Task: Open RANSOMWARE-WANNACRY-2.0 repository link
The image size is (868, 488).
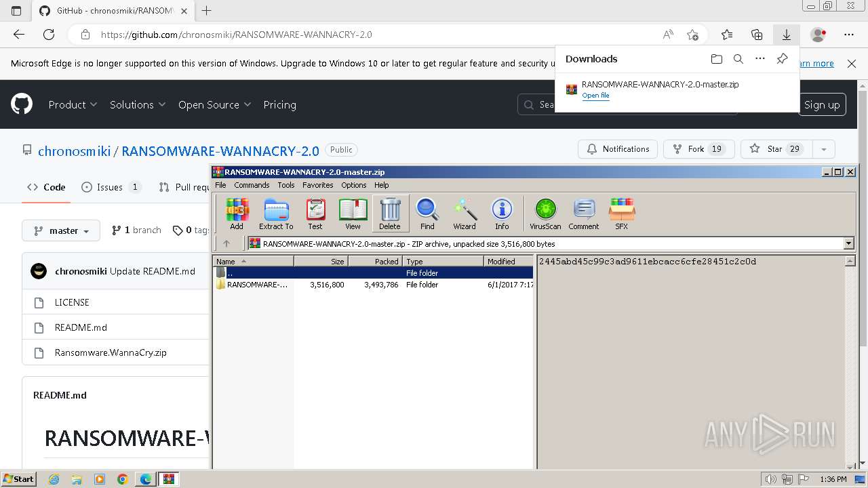Action: coord(220,150)
